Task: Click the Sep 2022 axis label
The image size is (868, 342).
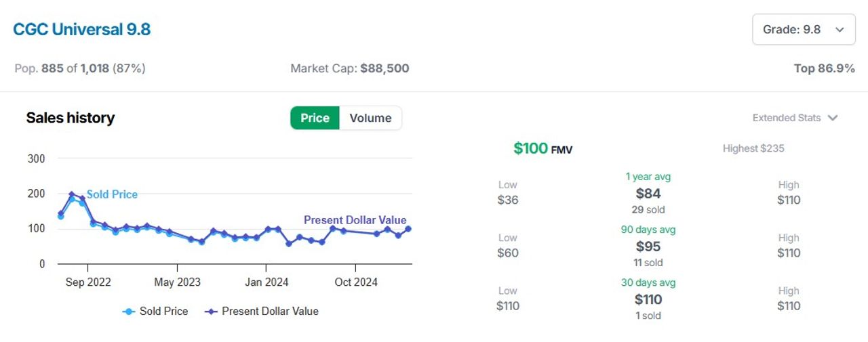Action: tap(88, 282)
